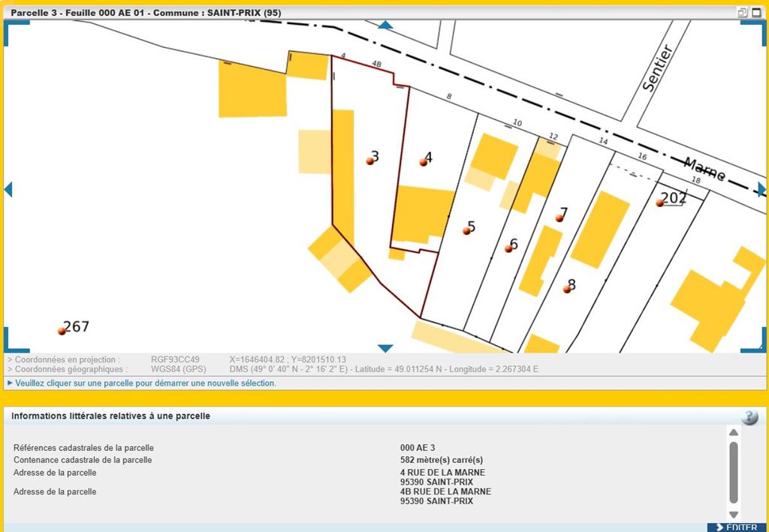The image size is (769, 532).
Task: Pan the map west with left arrow
Action: pos(8,189)
